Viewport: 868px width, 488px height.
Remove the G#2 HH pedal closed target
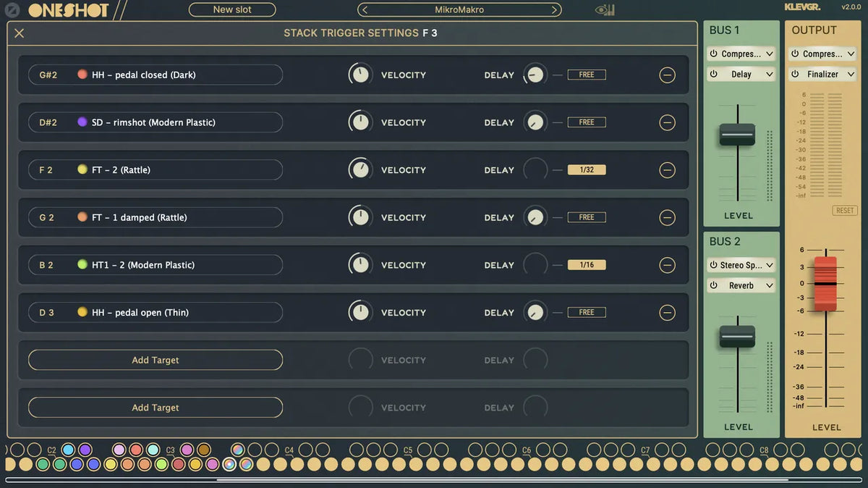[667, 75]
